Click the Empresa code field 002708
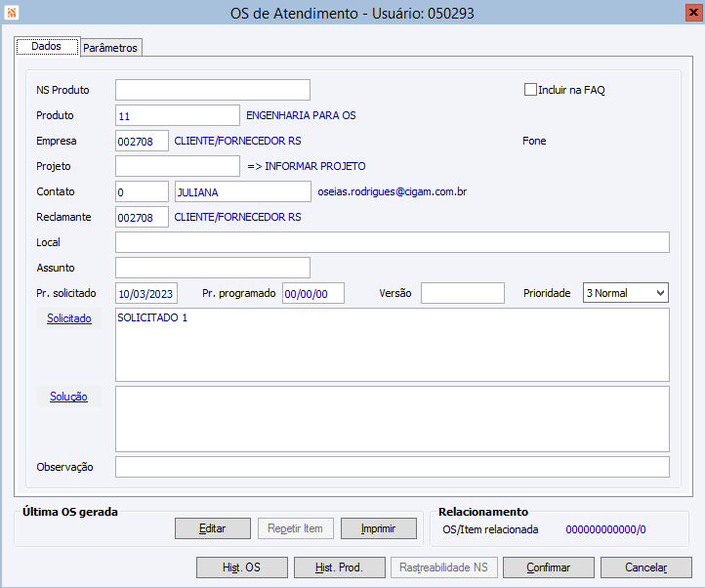The width and height of the screenshot is (705, 588). (x=143, y=141)
